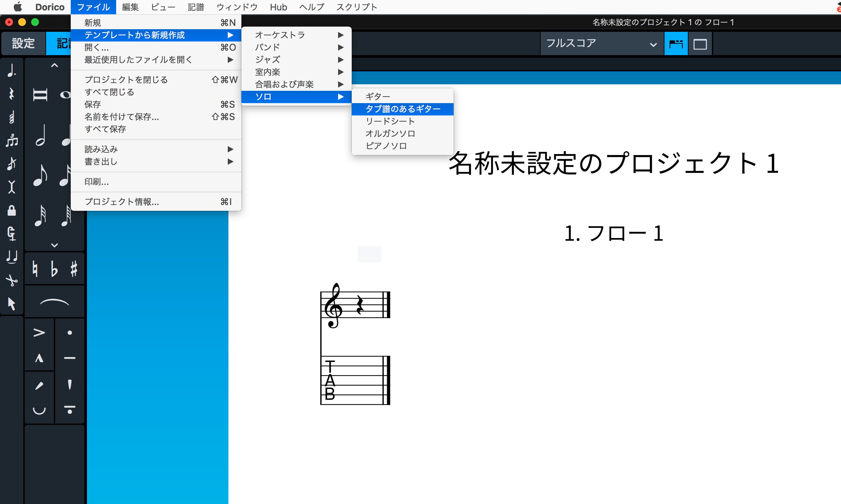Select the rests tool

(x=12, y=94)
